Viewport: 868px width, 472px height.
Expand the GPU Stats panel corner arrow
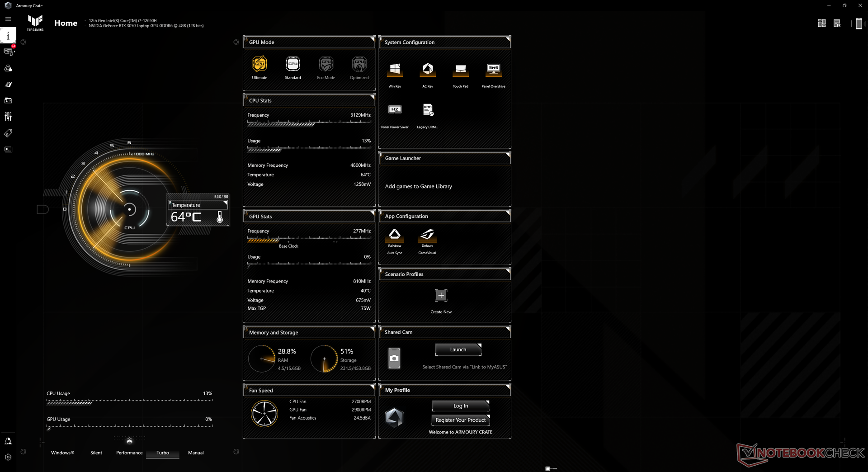coord(372,213)
